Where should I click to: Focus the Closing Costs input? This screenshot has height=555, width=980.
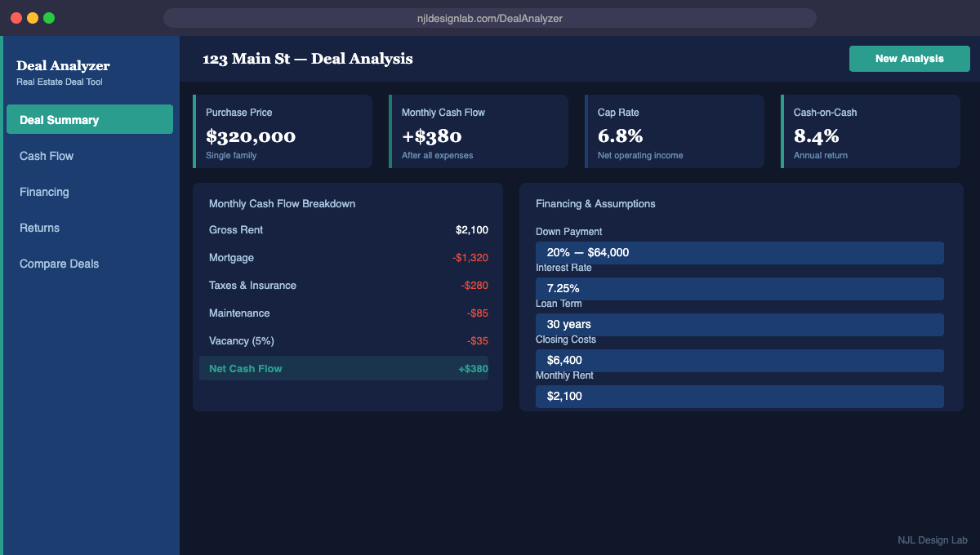click(x=740, y=361)
